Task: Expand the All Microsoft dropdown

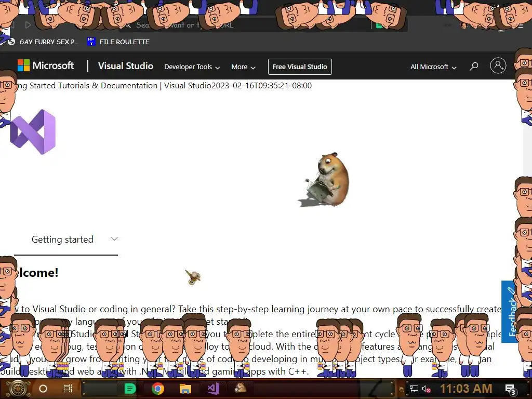Action: click(433, 67)
